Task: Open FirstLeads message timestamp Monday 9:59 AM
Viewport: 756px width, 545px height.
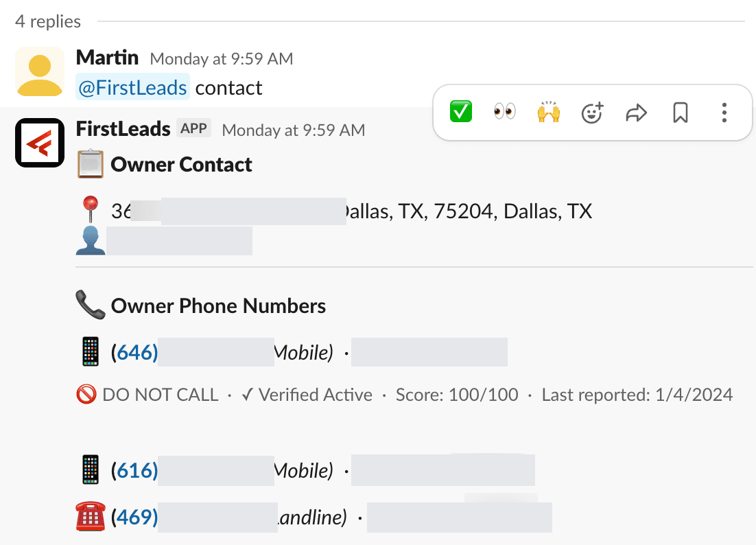Action: click(x=294, y=130)
